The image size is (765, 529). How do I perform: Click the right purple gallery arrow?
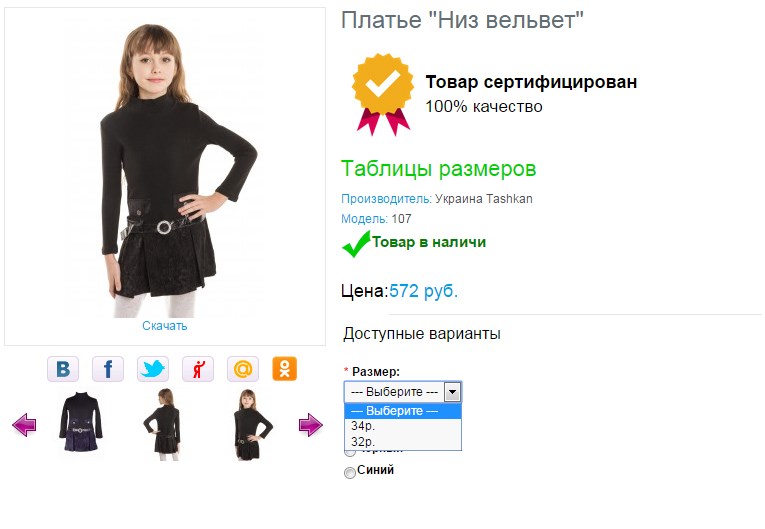[310, 426]
